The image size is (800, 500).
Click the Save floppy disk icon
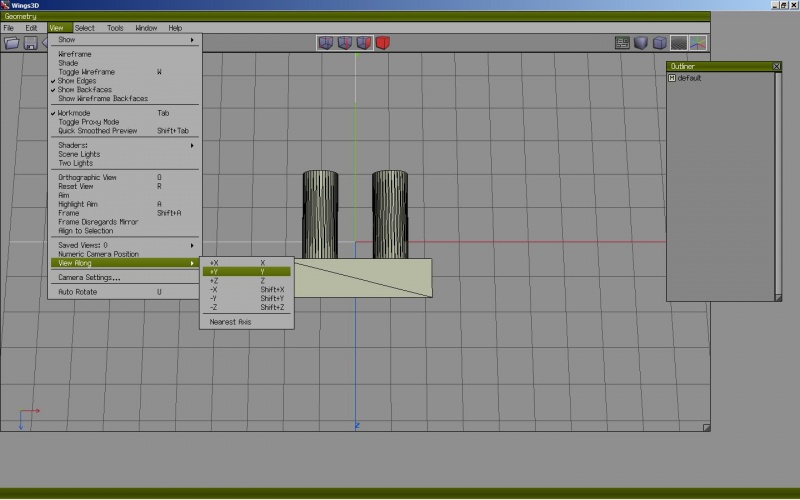click(31, 43)
